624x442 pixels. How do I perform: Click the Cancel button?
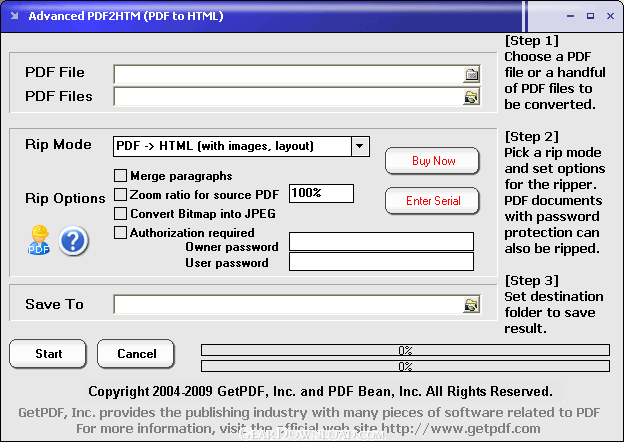pyautogui.click(x=136, y=354)
